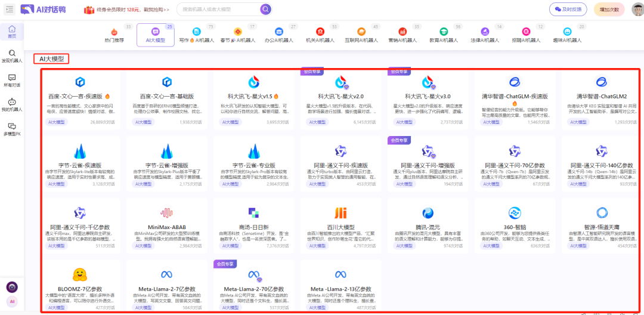
Task: Open the 百川大模型 orange icon
Action: tap(340, 213)
